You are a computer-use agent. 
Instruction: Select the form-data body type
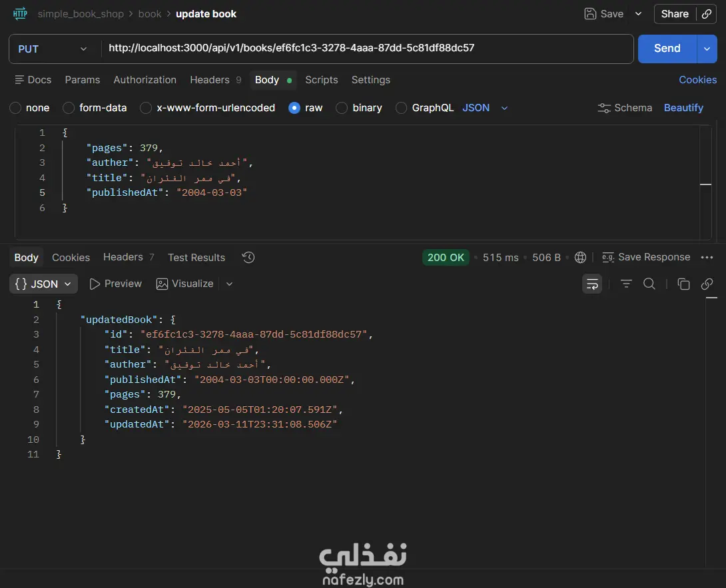tap(69, 108)
